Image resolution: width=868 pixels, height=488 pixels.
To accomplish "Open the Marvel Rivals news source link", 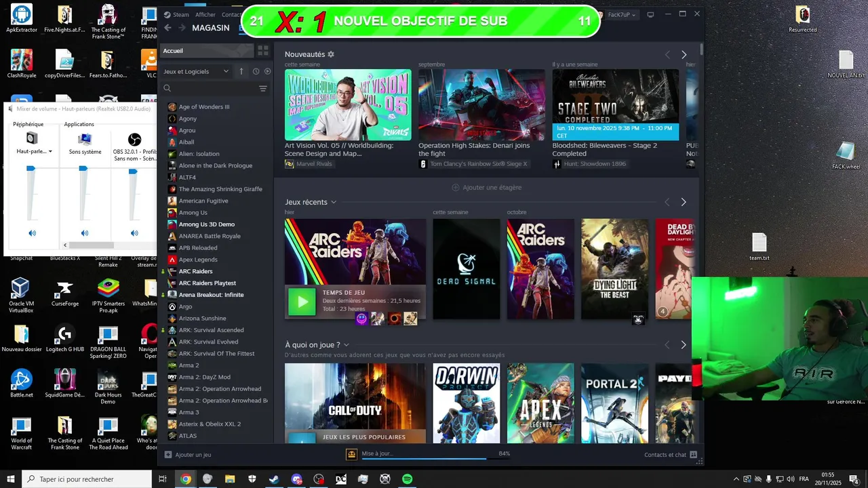I will (x=309, y=164).
